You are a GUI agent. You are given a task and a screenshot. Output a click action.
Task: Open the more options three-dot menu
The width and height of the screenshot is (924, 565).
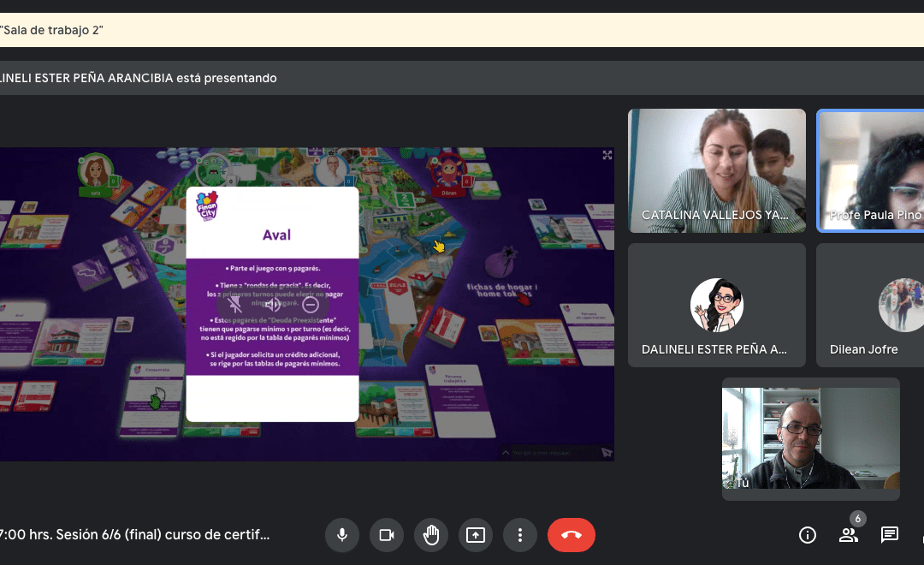520,535
